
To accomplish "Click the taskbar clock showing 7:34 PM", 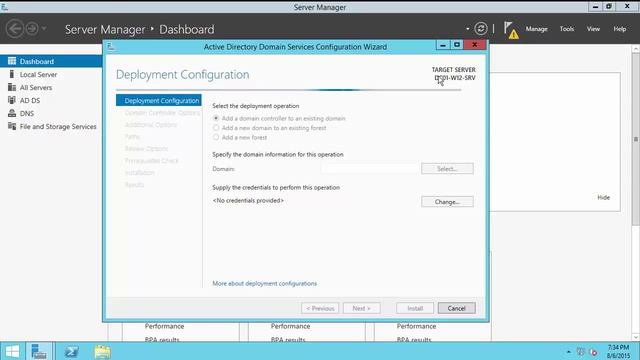I will [x=618, y=351].
